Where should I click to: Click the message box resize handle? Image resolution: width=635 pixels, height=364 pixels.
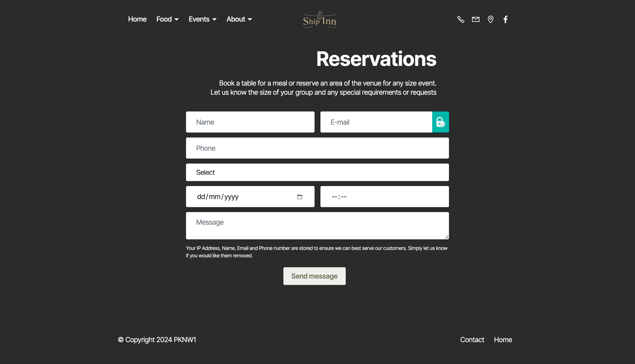[446, 237]
